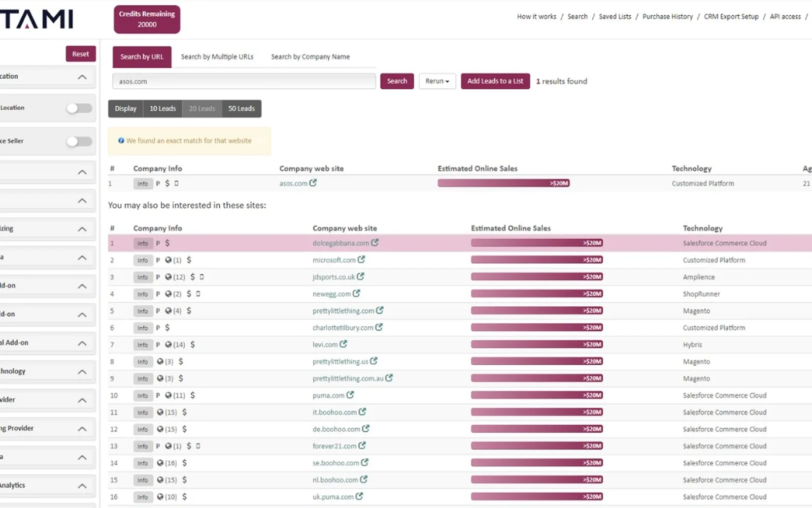Click the dolcegabbana.com estimated sales bar
This screenshot has width=812, height=508.
pyautogui.click(x=537, y=243)
